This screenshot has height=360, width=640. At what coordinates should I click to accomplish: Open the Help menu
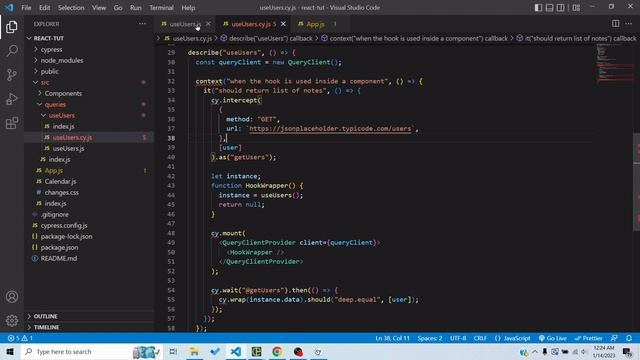188,8
